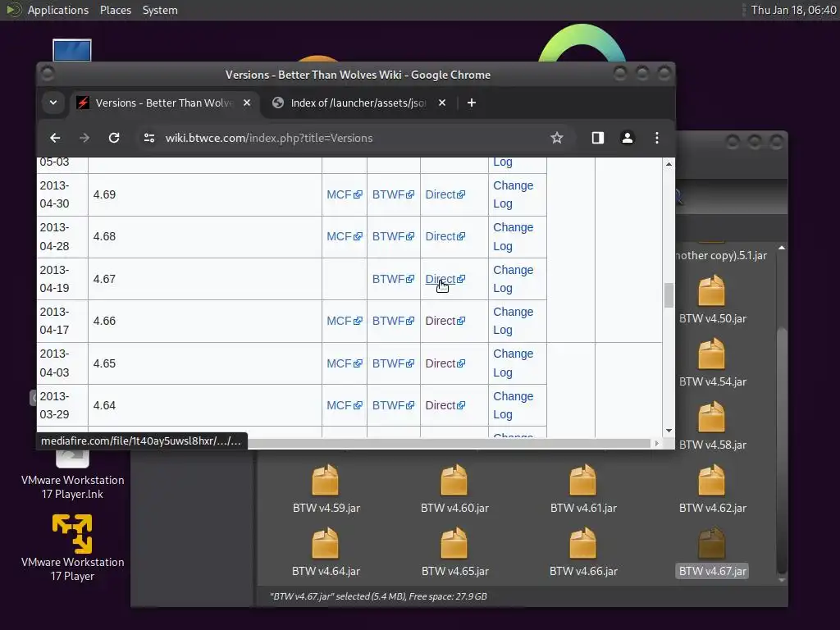The image size is (840, 630).
Task: Open MCF link for version 4.66
Action: point(344,321)
